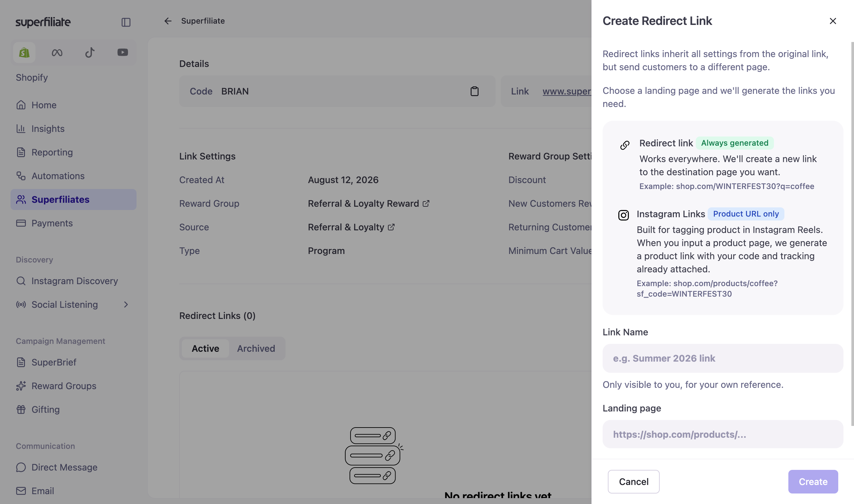Image resolution: width=854 pixels, height=504 pixels.
Task: Select the Shopify platform icon
Action: [x=24, y=52]
